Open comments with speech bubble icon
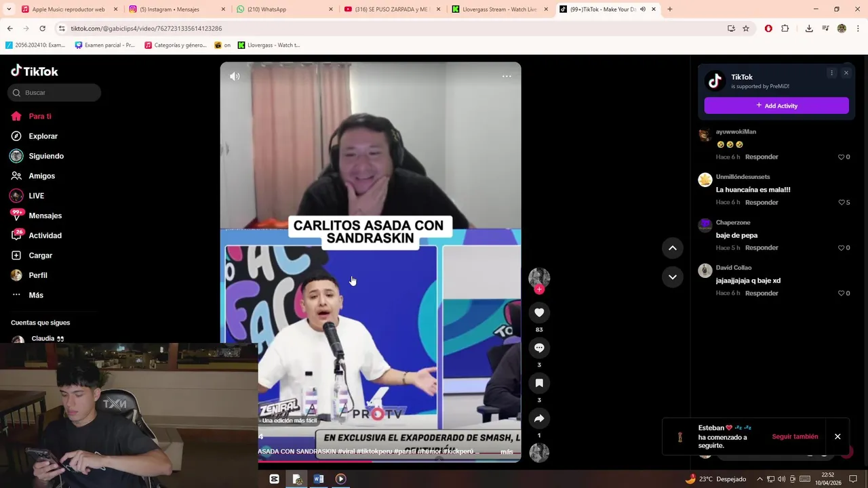This screenshot has width=868, height=488. tap(539, 348)
